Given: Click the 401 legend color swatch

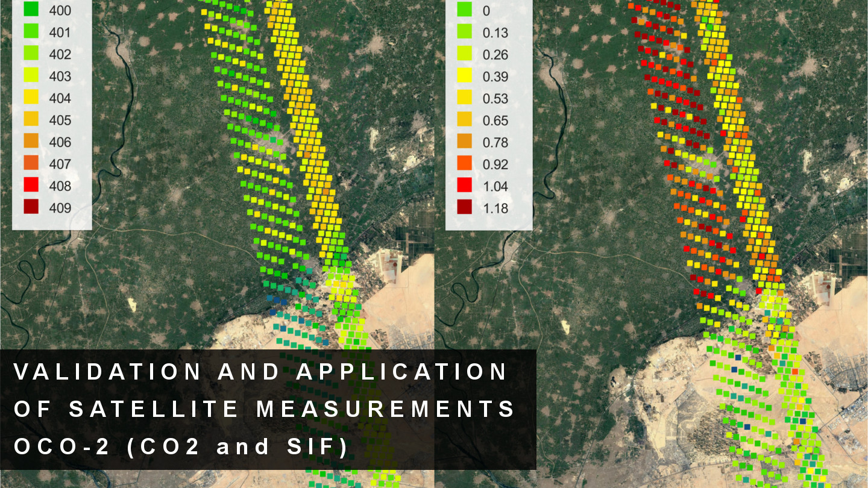Looking at the screenshot, I should coord(31,32).
